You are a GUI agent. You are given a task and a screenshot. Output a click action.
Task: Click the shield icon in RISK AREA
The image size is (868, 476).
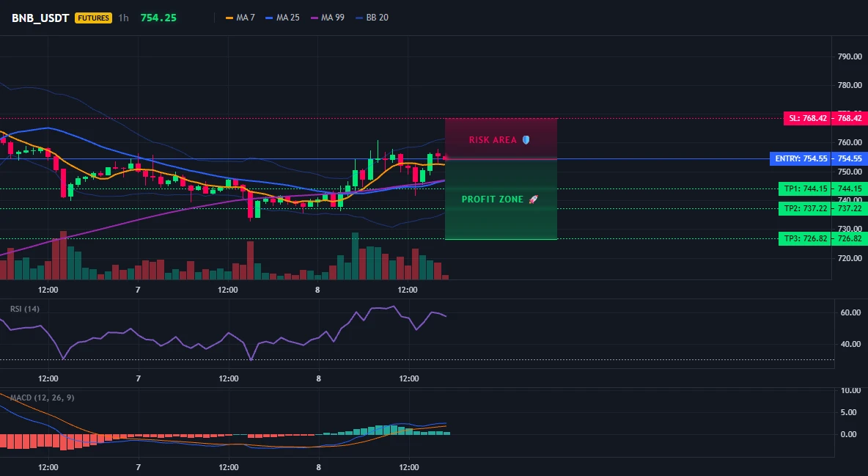pyautogui.click(x=526, y=140)
